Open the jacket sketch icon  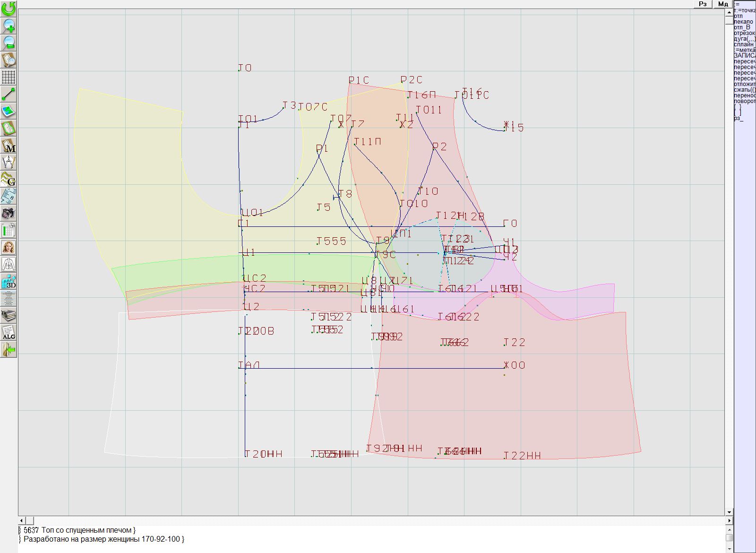9,264
